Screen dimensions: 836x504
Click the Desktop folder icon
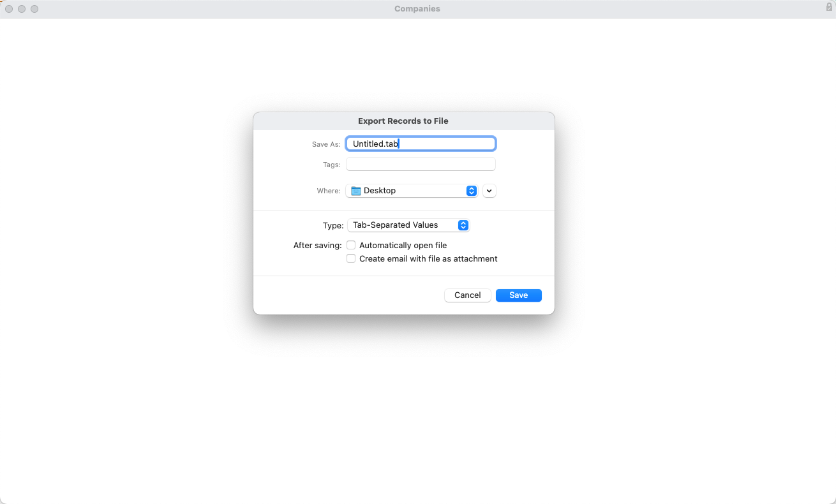click(x=356, y=191)
